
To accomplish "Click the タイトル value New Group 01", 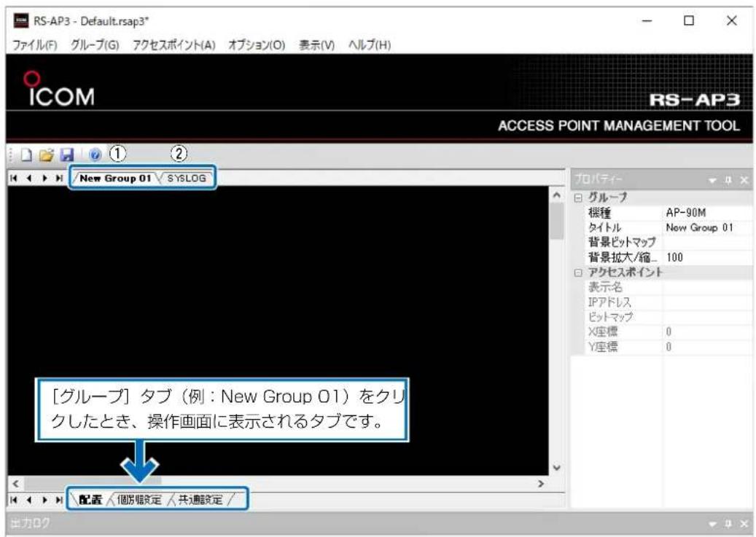I will pos(707,227).
